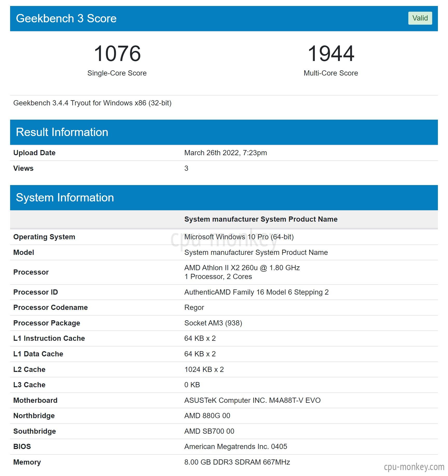Select AMD Athlon II X2 260u @ 1.80 GHz
Image resolution: width=448 pixels, height=476 pixels.
[x=242, y=268]
